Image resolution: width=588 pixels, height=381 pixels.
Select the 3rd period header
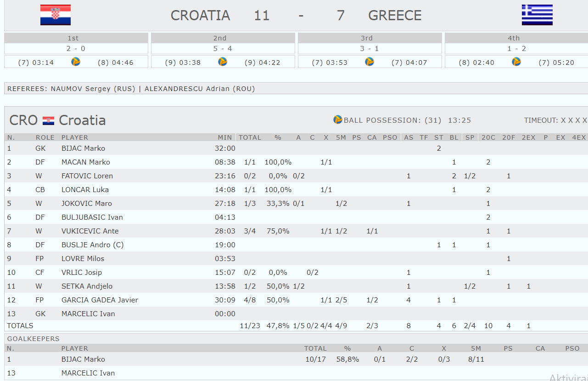[x=367, y=38]
